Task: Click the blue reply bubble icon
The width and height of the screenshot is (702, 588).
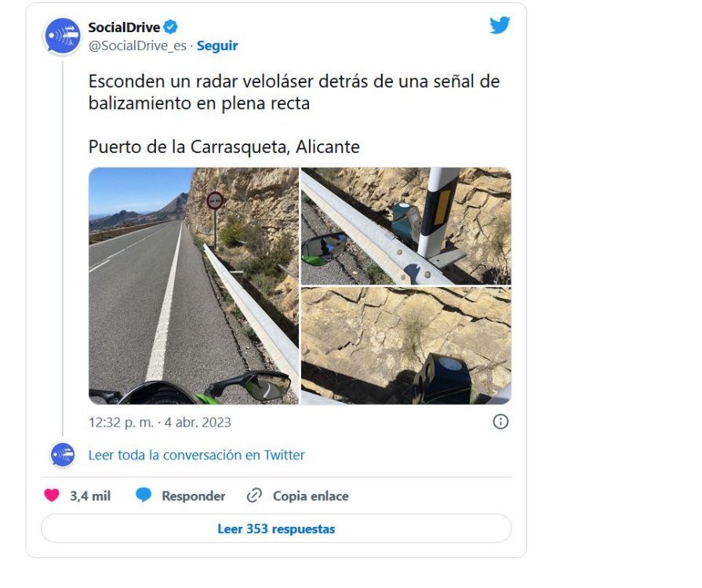Action: pos(144,495)
